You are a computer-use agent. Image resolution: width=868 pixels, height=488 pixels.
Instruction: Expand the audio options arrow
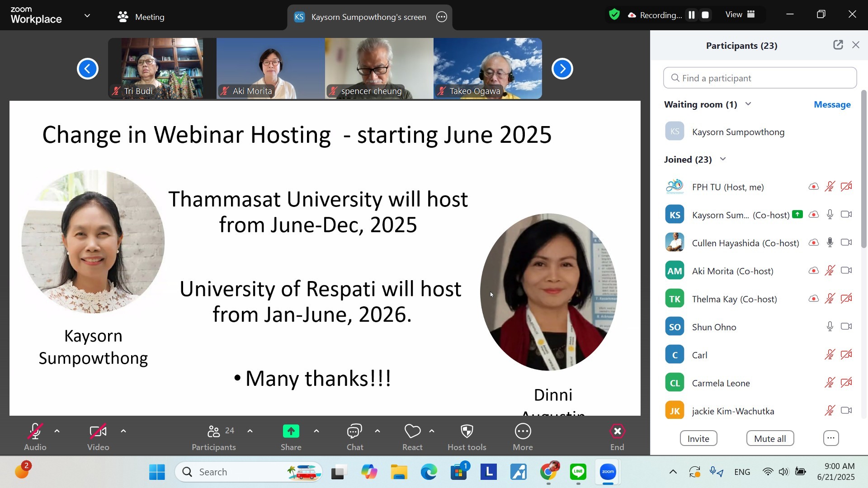[57, 432]
